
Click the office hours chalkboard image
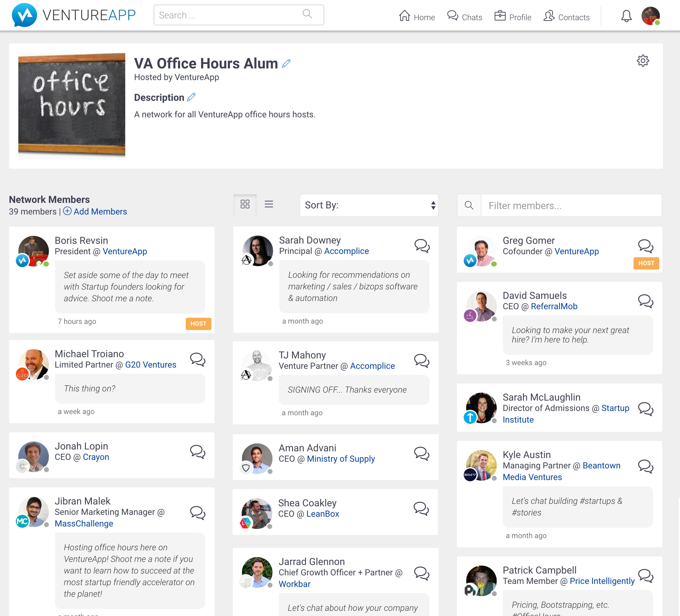[71, 106]
